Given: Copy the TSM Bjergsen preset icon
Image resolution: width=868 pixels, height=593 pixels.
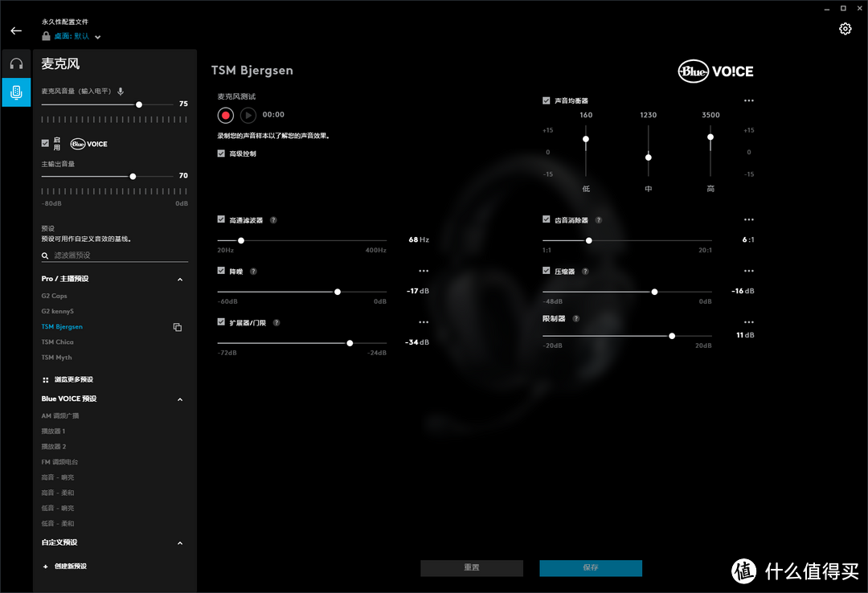Looking at the screenshot, I should 177,327.
